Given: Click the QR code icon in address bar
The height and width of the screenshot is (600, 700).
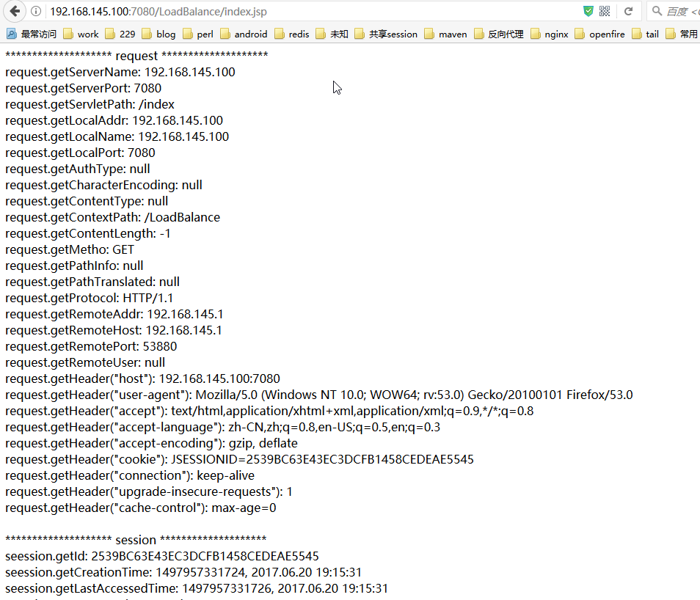Looking at the screenshot, I should [x=605, y=11].
